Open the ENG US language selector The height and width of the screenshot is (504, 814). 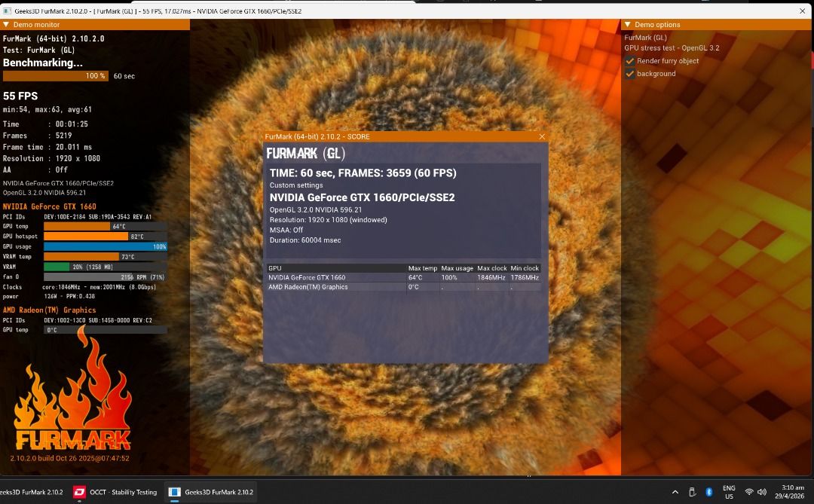pyautogui.click(x=729, y=492)
